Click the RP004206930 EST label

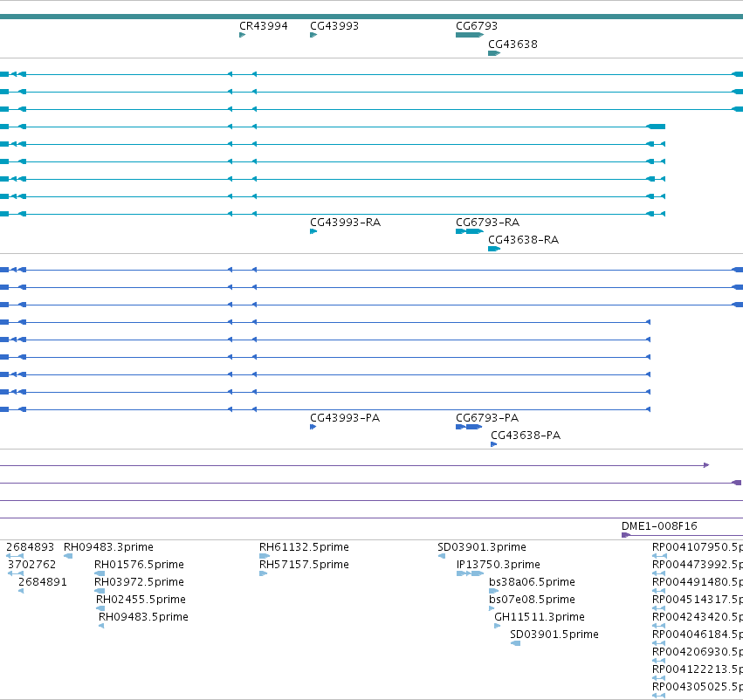697,653
